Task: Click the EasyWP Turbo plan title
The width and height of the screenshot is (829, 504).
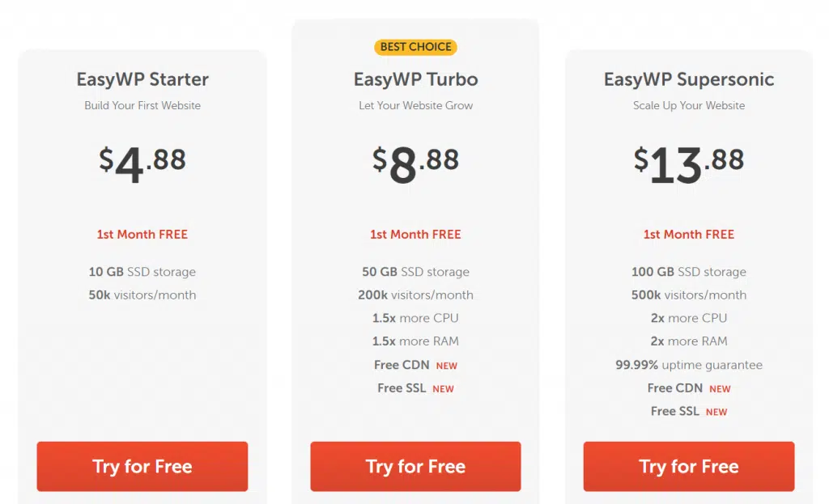Action: coord(415,79)
